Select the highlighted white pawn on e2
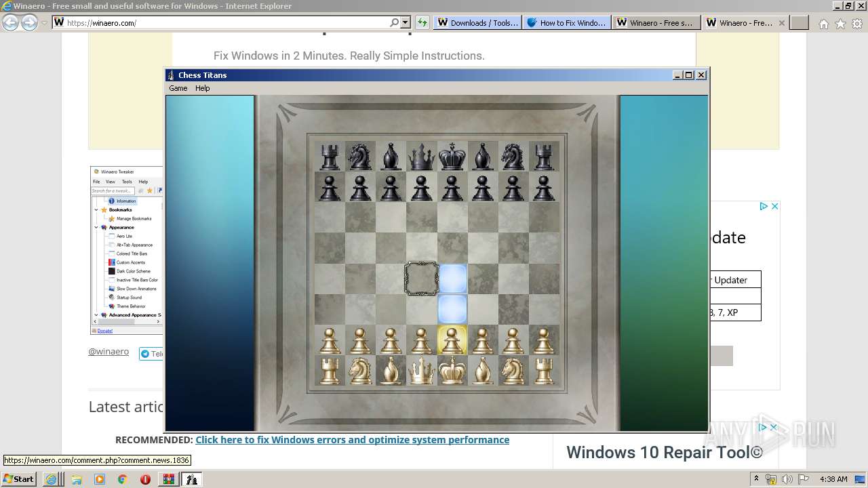Screen dimensions: 868x488 tap(452, 340)
